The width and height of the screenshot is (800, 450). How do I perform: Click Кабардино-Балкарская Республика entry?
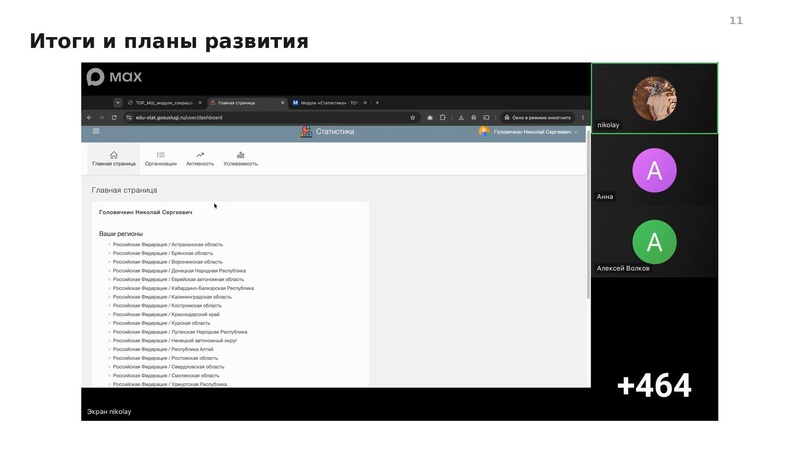click(x=183, y=288)
